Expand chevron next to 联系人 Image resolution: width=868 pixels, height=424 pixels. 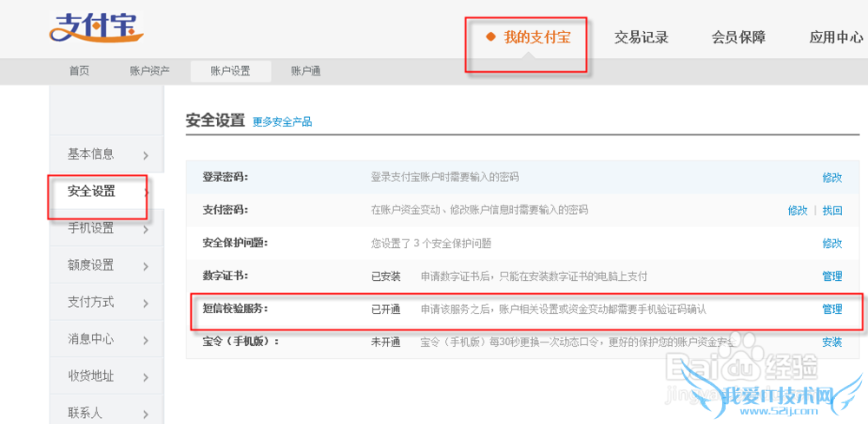pos(146,414)
